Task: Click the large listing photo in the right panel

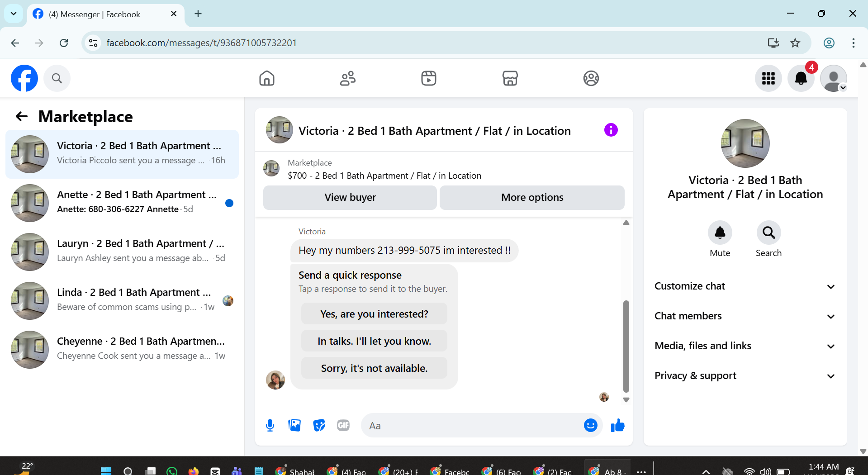Action: pyautogui.click(x=745, y=143)
